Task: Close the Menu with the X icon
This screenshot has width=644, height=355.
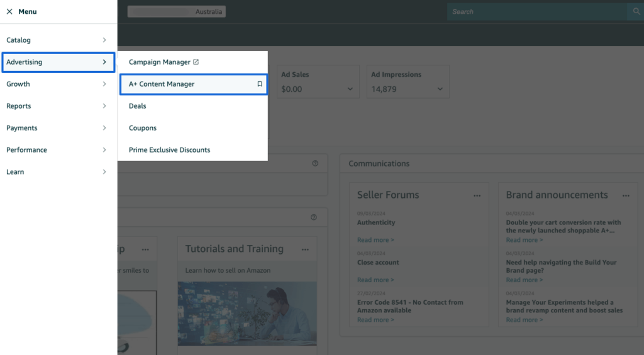Action: 9,11
